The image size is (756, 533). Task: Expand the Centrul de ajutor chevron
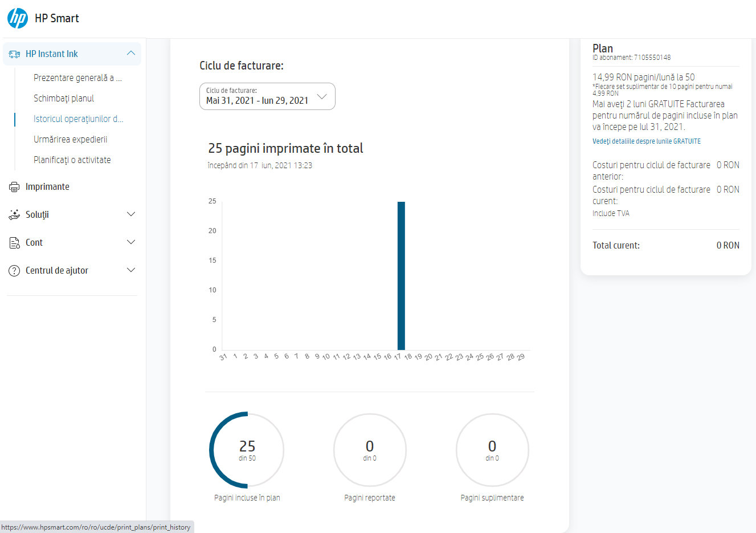[131, 270]
